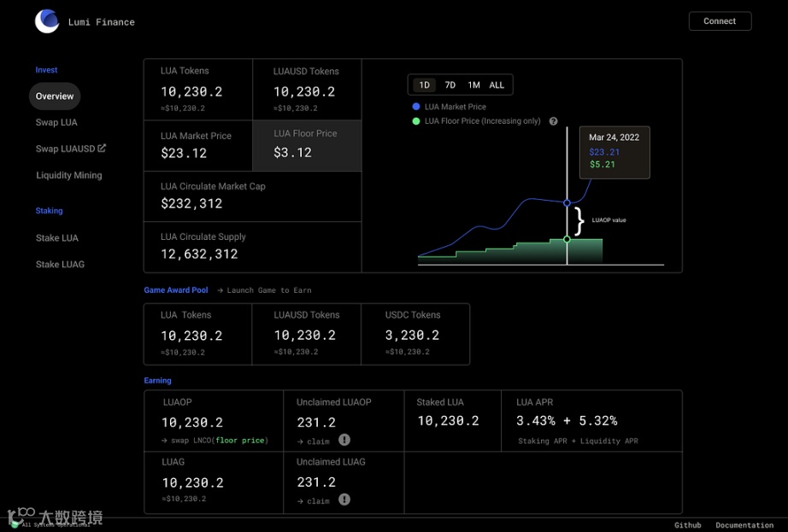Click claim under Unclaimed LUAOP
The height and width of the screenshot is (532, 788).
coord(314,441)
